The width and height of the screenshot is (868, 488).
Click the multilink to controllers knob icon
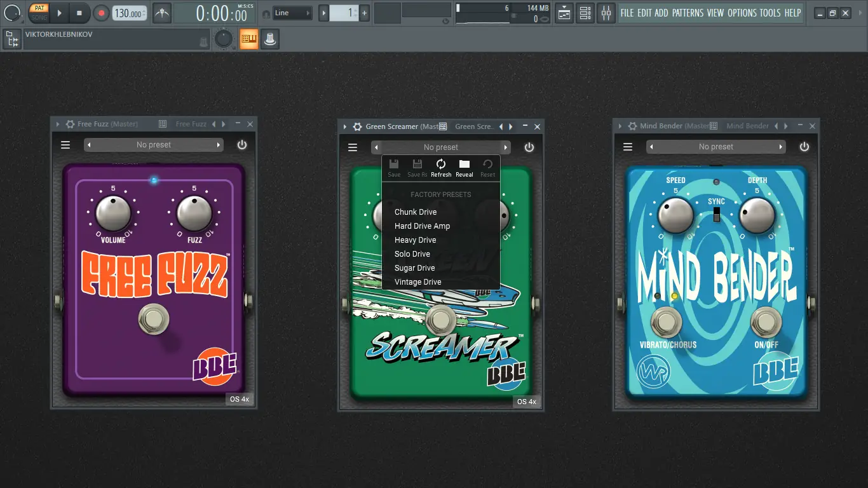tap(270, 39)
